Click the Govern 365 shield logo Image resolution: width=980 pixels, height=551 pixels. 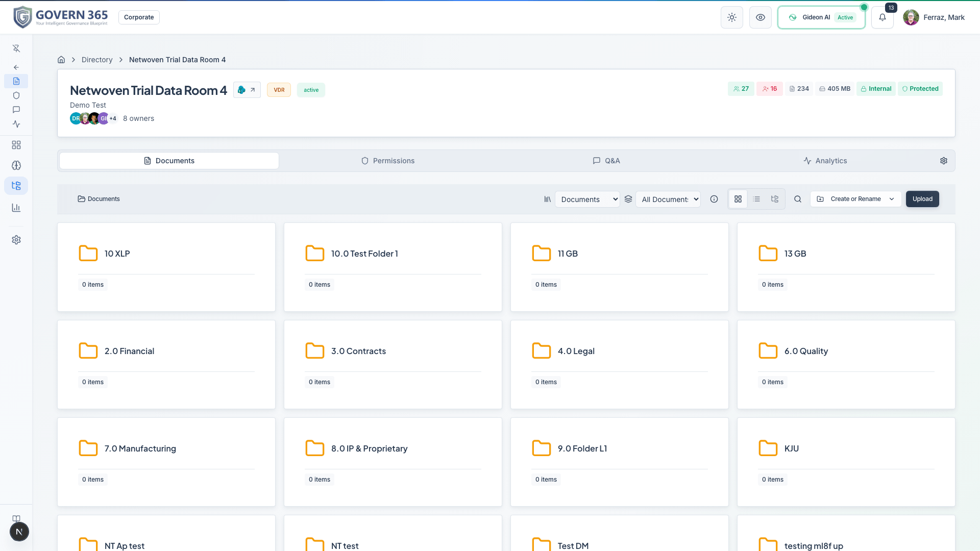(x=22, y=17)
